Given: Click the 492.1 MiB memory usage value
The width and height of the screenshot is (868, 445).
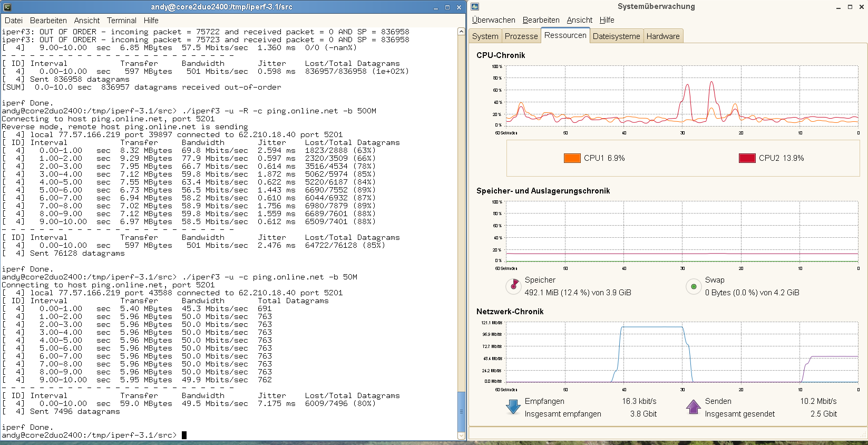Looking at the screenshot, I should tap(578, 293).
